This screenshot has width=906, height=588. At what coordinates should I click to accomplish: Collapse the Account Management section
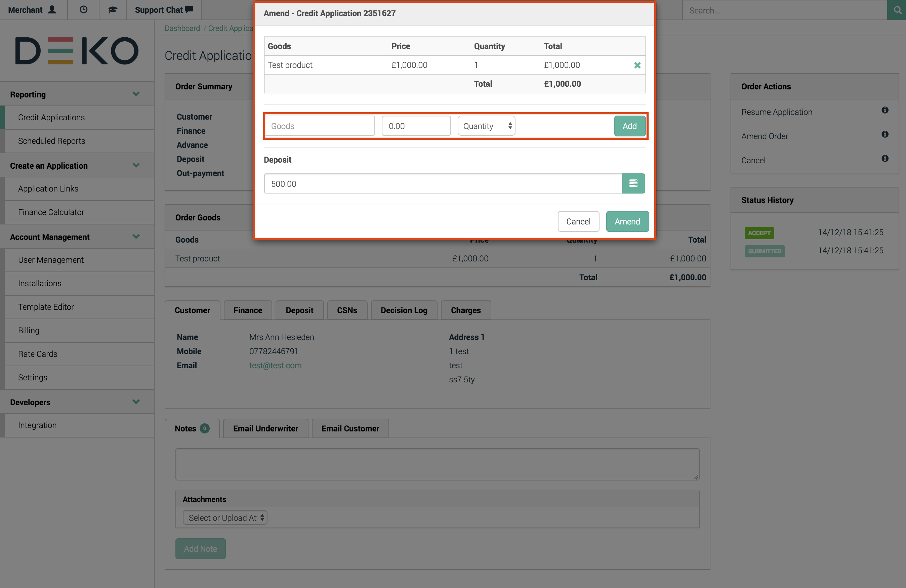(136, 236)
